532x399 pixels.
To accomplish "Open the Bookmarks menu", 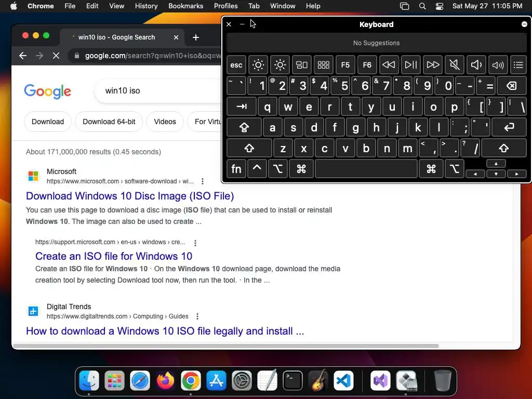I will [x=185, y=6].
